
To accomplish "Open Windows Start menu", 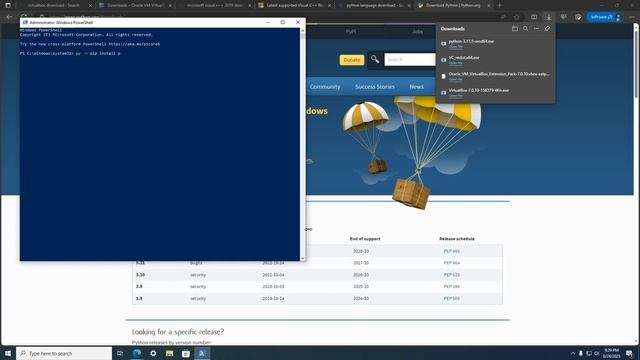I will tap(8, 353).
